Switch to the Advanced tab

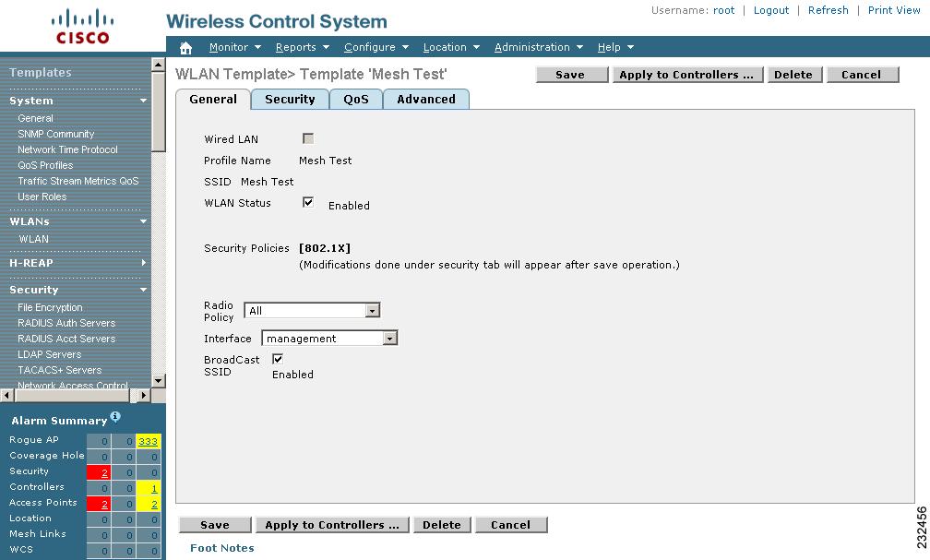pyautogui.click(x=426, y=100)
